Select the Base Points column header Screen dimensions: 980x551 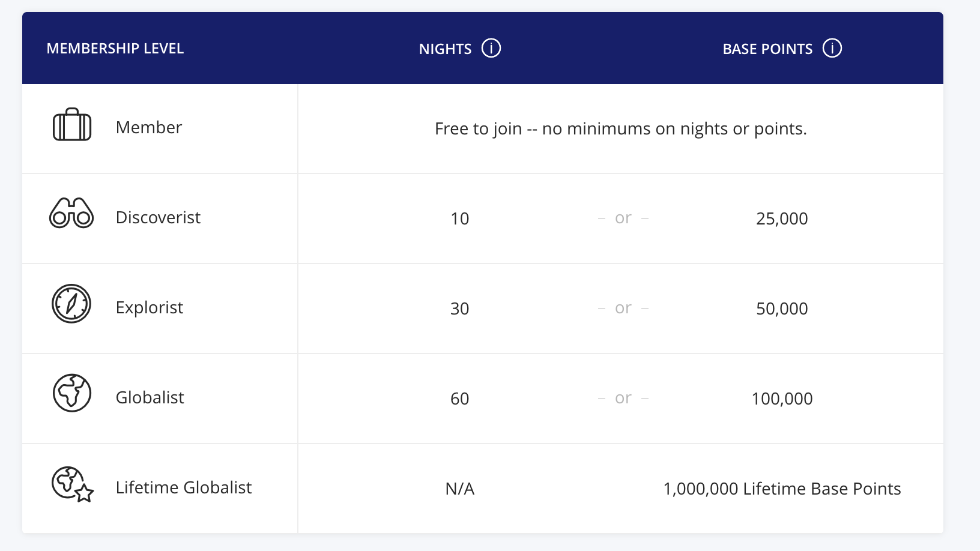[x=767, y=48]
